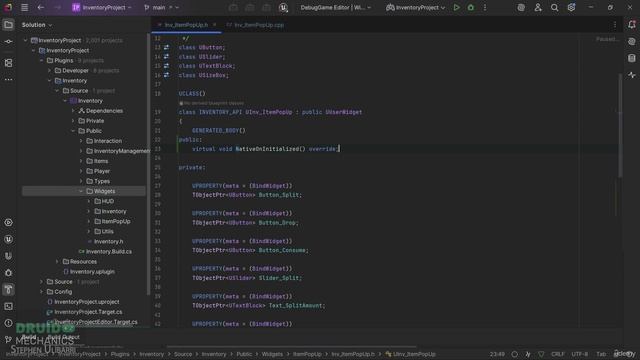
Task: Click the gutter navigation icon beside class UButton
Action: point(166,47)
